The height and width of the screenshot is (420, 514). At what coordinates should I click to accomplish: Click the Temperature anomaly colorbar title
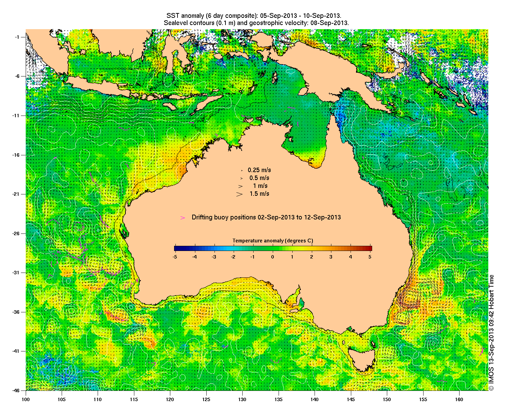pos(273,241)
